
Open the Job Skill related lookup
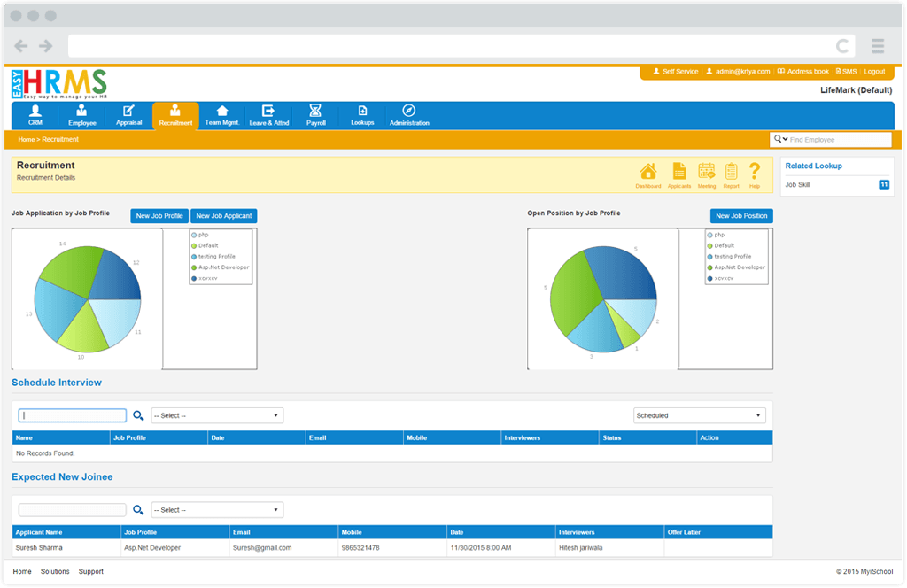coord(798,185)
